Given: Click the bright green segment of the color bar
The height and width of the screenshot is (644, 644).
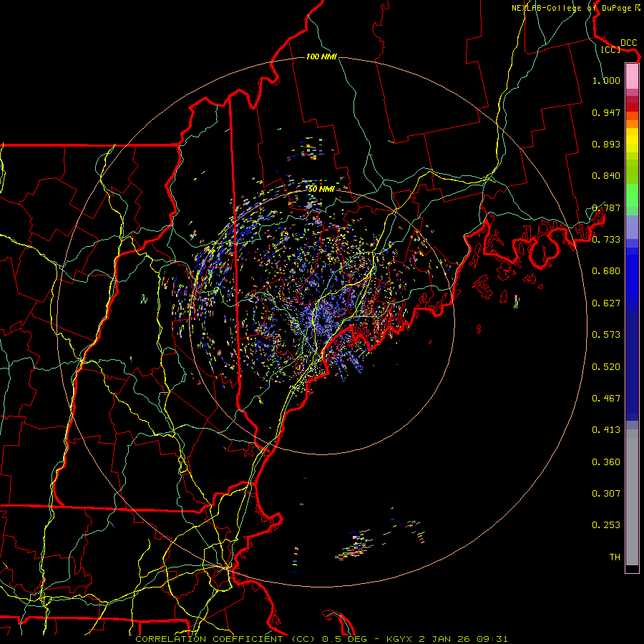Looking at the screenshot, I should coord(632,196).
